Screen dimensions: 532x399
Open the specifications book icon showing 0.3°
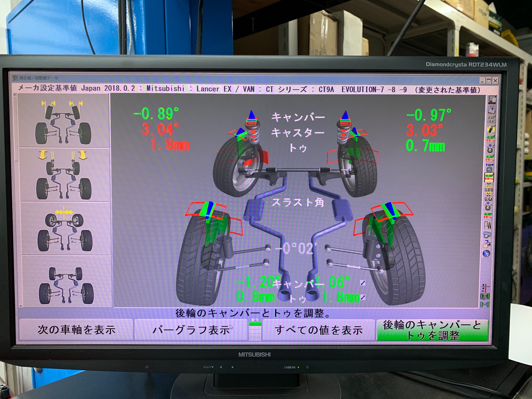[492, 110]
